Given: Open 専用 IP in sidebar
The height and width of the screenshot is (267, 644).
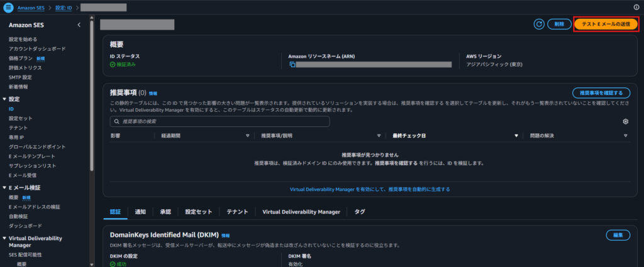Looking at the screenshot, I should pos(16,138).
